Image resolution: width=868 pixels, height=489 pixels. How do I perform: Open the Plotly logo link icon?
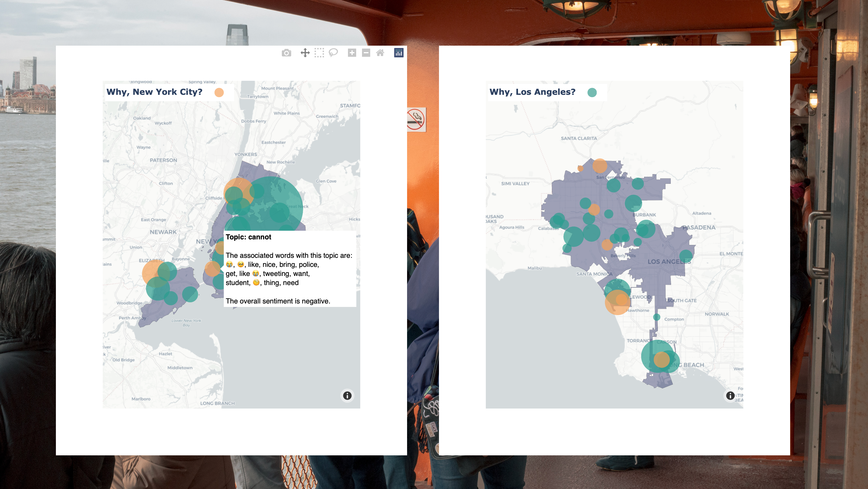399,53
